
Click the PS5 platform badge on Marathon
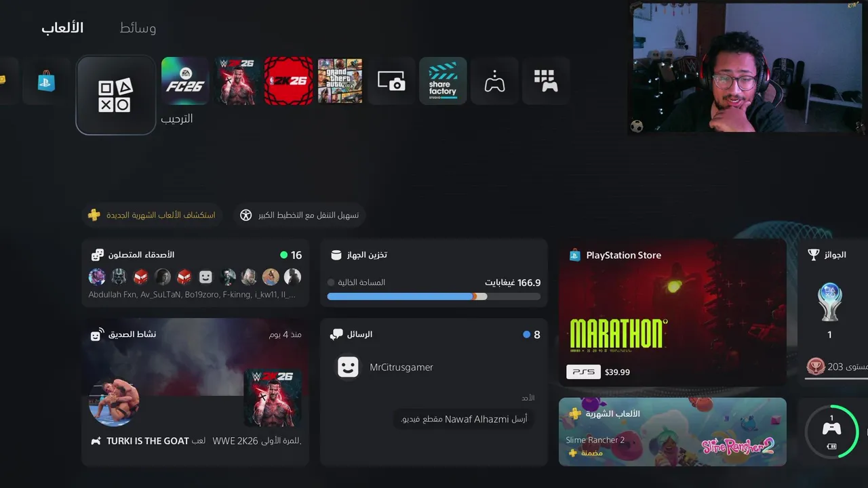[583, 372]
